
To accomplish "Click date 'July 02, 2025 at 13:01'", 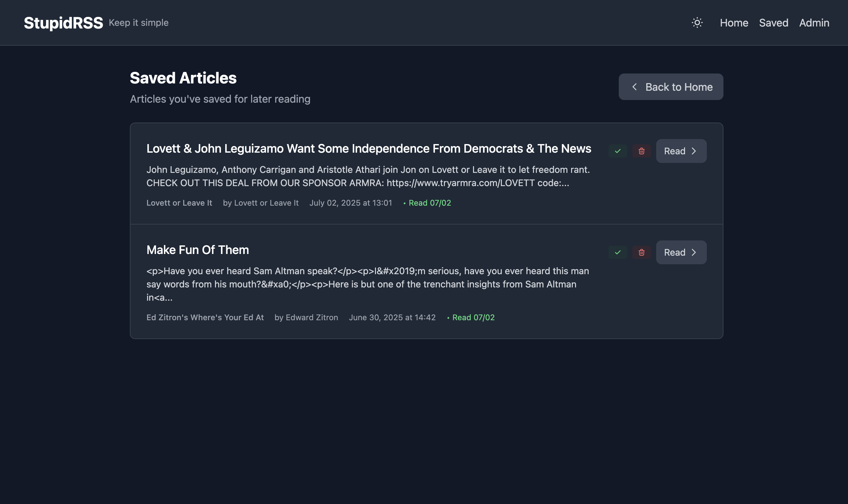I will point(350,203).
